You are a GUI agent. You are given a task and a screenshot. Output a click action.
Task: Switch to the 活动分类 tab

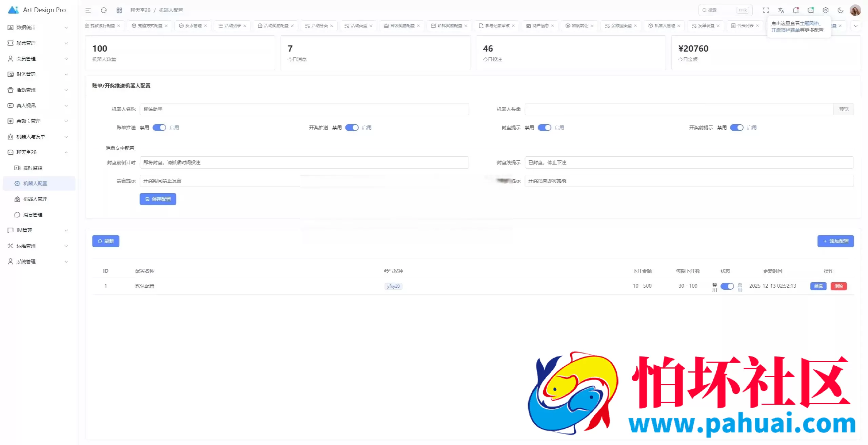(319, 26)
